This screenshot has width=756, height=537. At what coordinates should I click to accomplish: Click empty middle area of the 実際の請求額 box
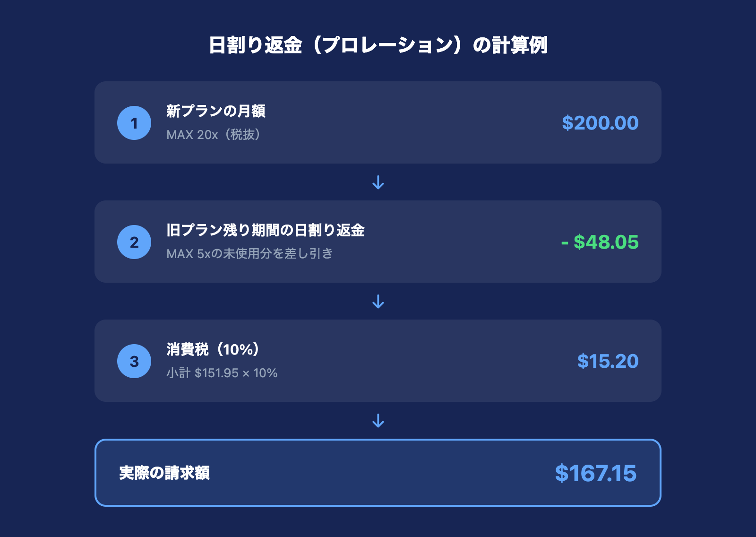click(x=378, y=473)
